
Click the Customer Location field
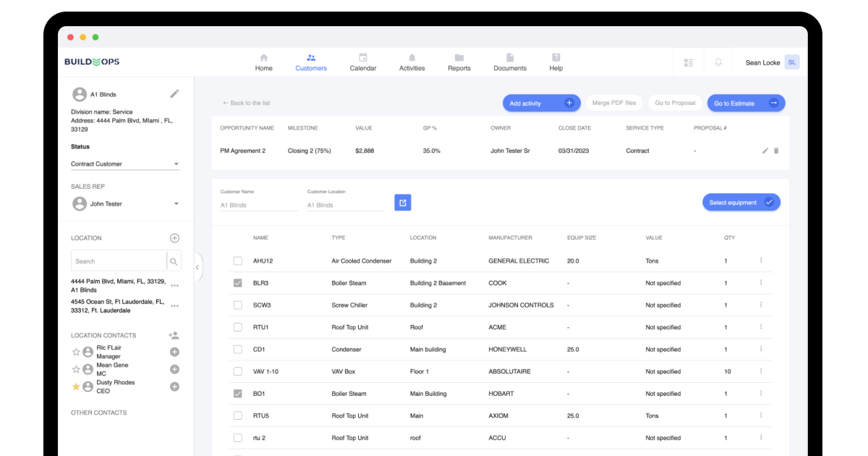pyautogui.click(x=346, y=205)
